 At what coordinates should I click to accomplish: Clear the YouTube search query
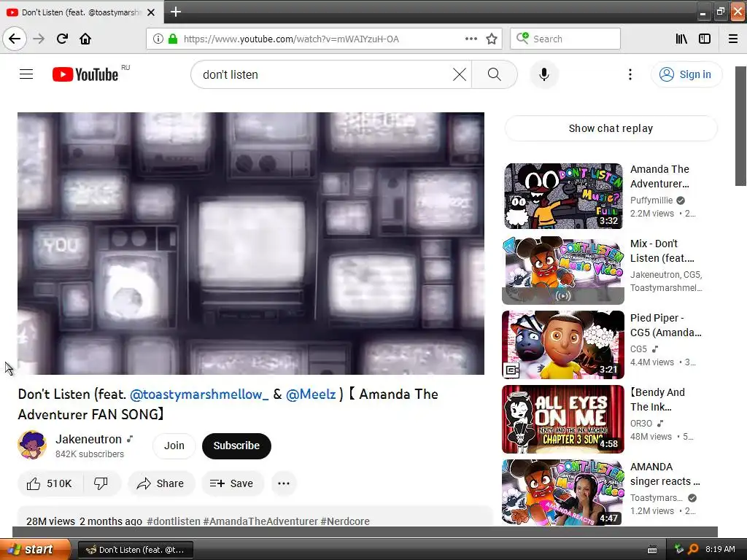(x=460, y=74)
